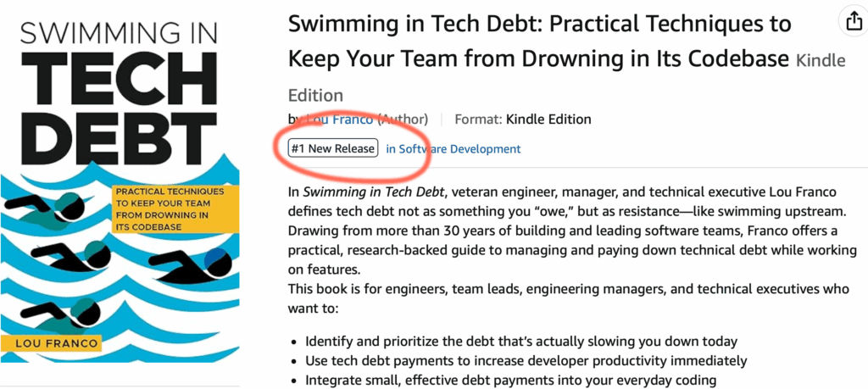The width and height of the screenshot is (868, 389).
Task: Click the (Author) text beside the name
Action: [x=403, y=119]
